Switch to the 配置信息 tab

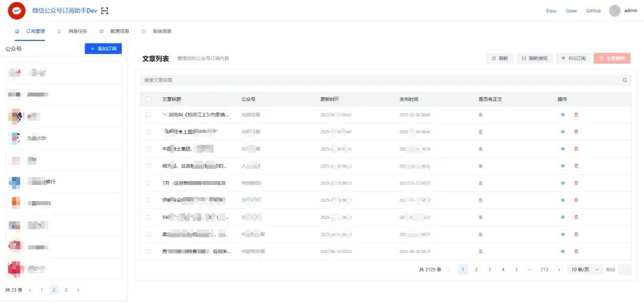click(x=114, y=31)
